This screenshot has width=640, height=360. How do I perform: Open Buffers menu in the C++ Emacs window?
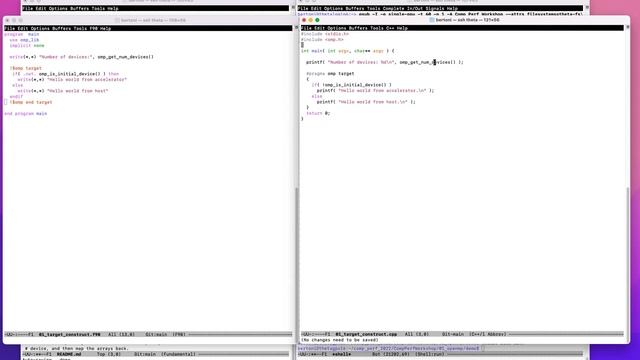pos(358,28)
